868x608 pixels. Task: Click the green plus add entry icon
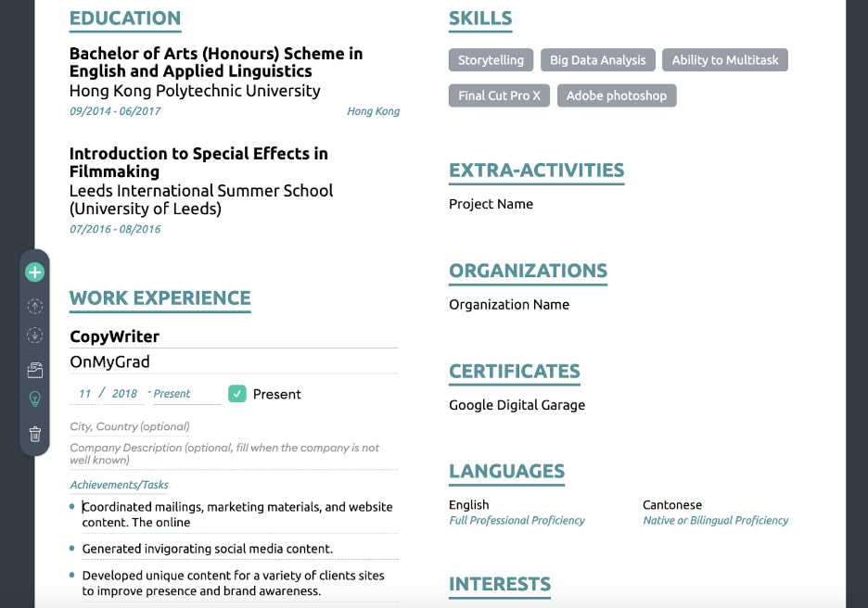coord(35,272)
